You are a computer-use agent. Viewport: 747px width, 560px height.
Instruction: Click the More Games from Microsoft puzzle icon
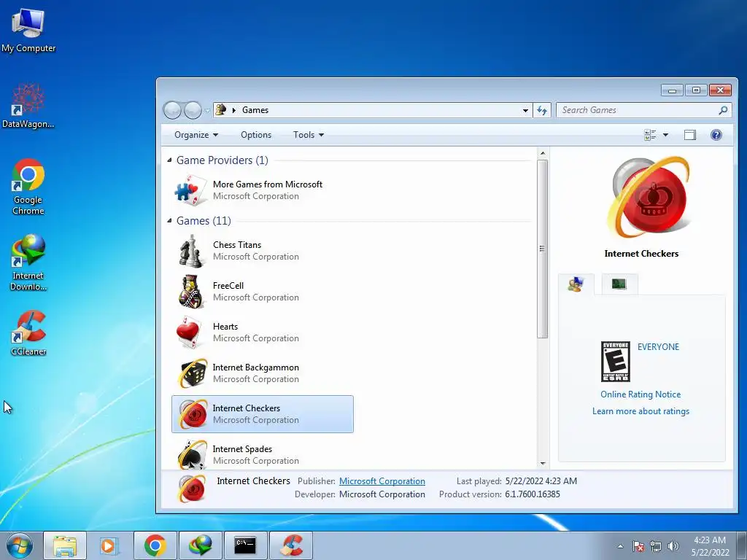tap(190, 190)
